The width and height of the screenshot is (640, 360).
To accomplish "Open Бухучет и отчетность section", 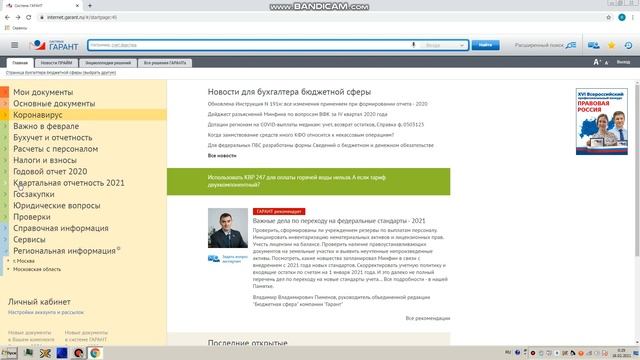I will (x=53, y=138).
